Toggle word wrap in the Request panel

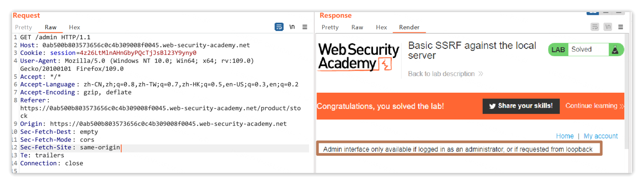[x=279, y=27]
